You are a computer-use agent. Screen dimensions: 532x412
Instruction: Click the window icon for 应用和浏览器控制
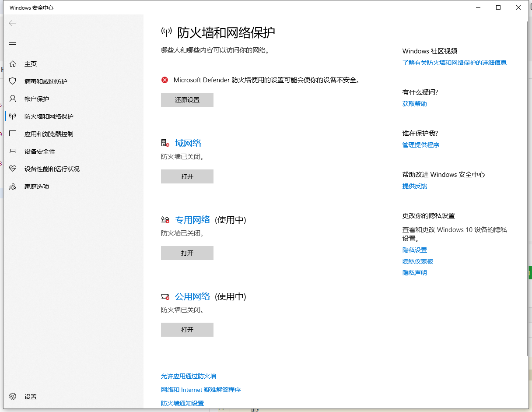13,134
